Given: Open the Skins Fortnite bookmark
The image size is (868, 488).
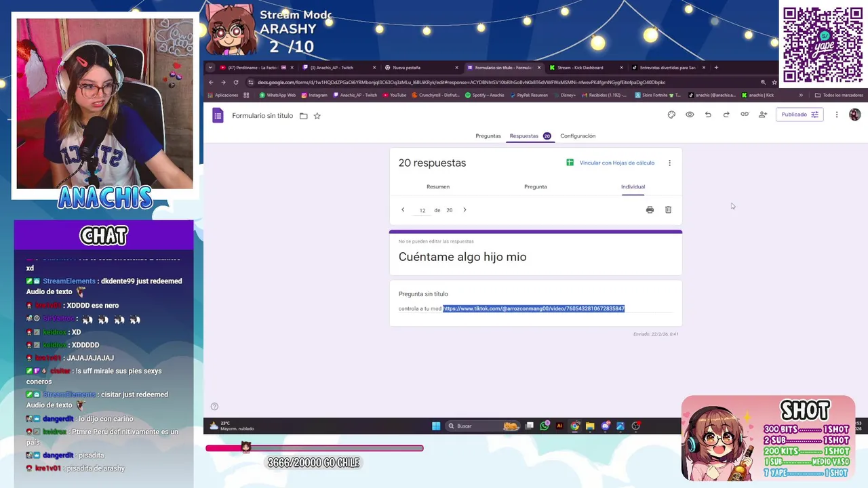Looking at the screenshot, I should click(658, 96).
